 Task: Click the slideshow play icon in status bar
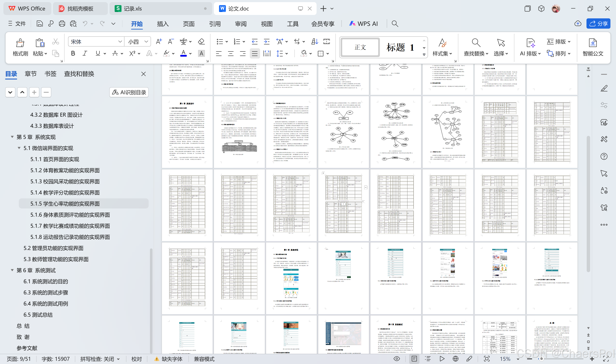pos(442,359)
